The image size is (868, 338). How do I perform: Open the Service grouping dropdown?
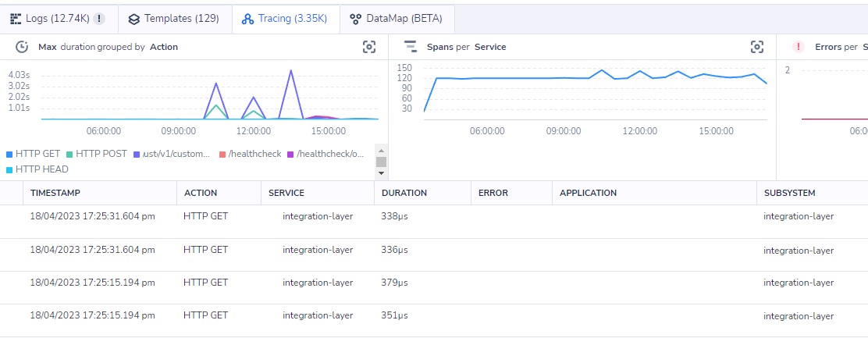point(490,47)
